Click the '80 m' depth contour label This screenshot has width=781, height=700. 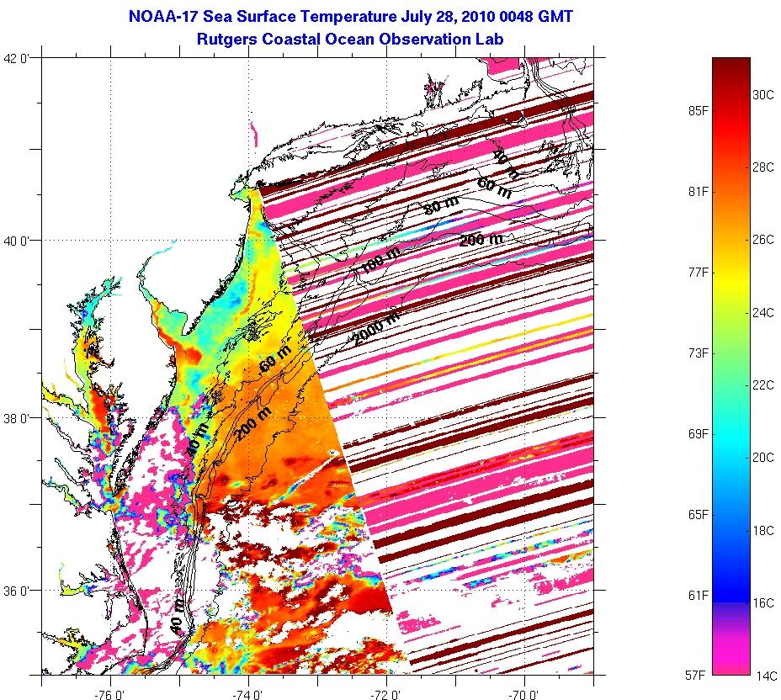[441, 205]
